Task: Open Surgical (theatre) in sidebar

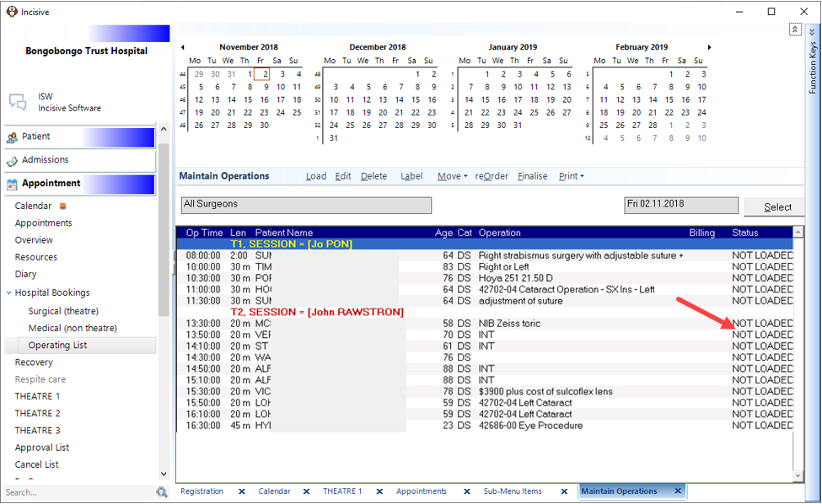Action: [x=63, y=311]
